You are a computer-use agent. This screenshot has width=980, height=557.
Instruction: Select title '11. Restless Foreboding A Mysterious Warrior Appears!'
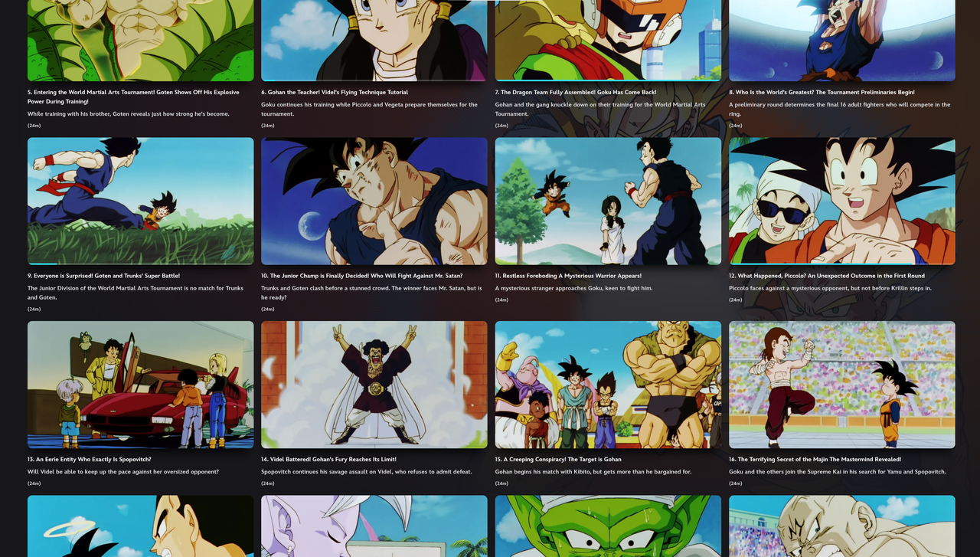(568, 276)
